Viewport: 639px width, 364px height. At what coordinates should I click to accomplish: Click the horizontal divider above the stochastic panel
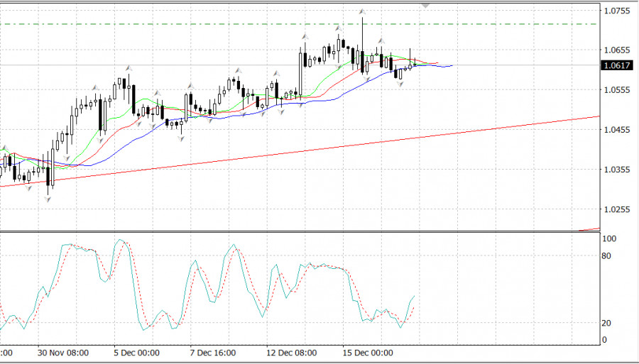coord(298,231)
